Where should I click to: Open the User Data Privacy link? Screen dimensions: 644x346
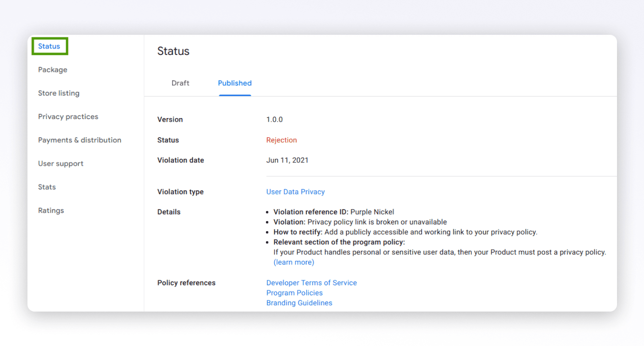[296, 192]
